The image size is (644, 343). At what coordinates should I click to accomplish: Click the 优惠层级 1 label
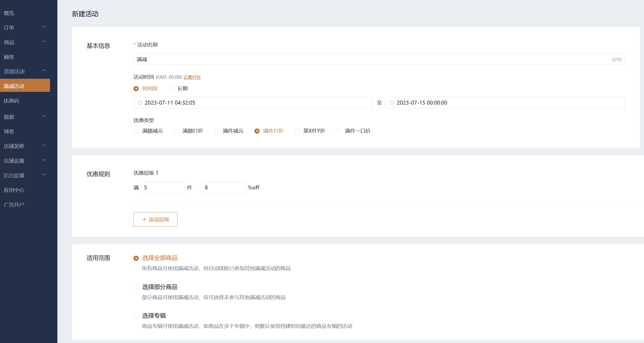pos(146,173)
